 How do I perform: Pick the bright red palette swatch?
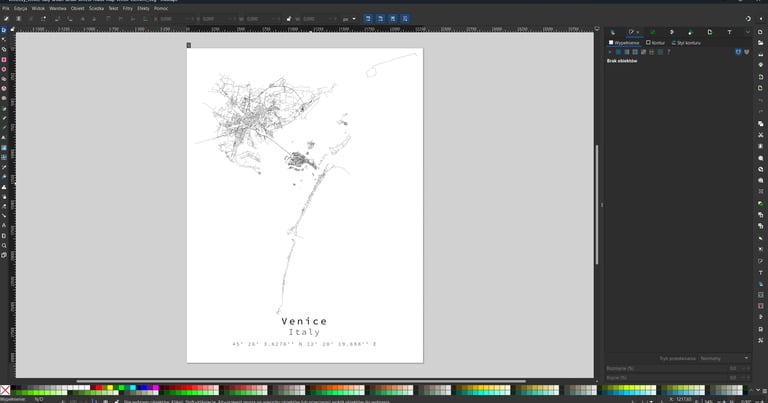(99, 388)
